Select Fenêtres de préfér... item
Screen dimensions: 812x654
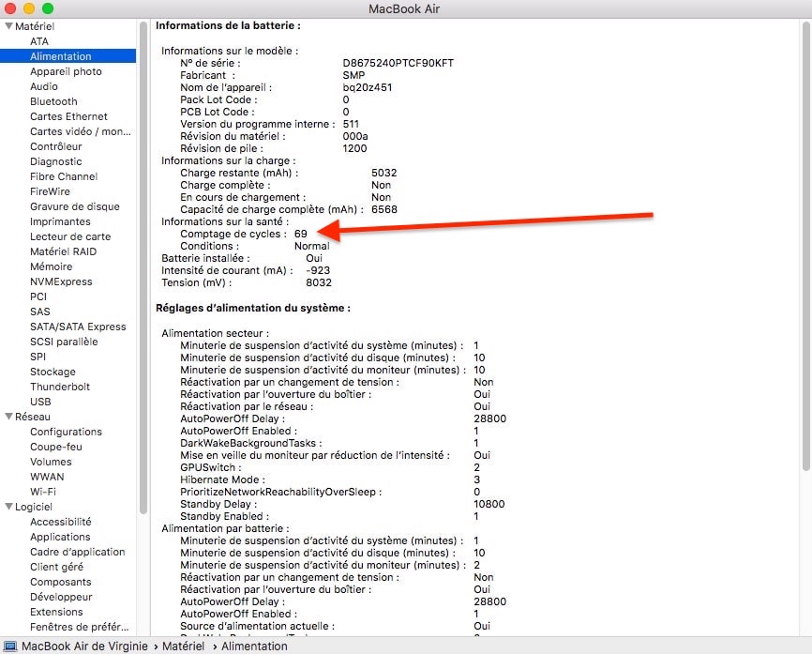coord(80,628)
